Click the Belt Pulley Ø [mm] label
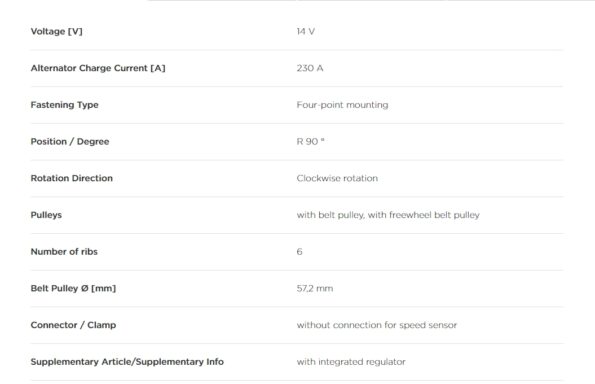The width and height of the screenshot is (595, 384). point(73,288)
